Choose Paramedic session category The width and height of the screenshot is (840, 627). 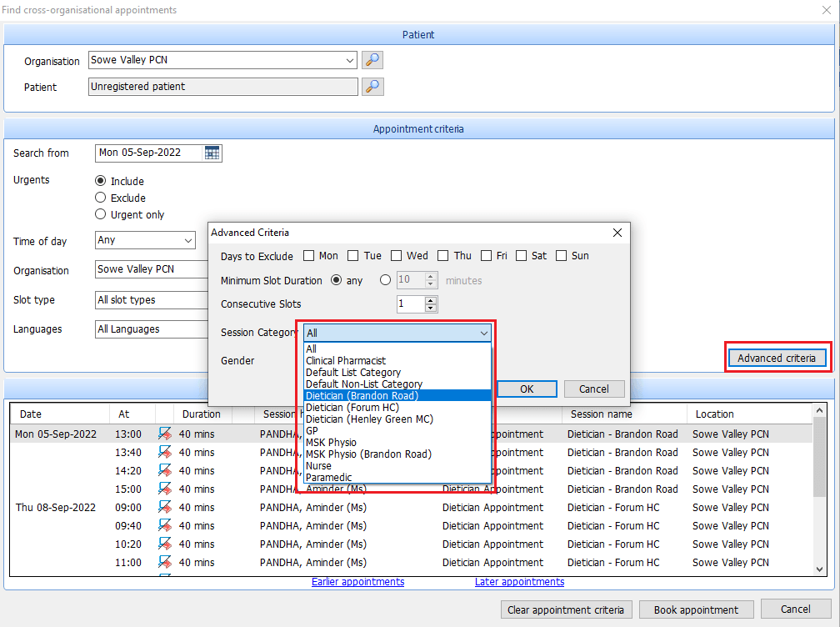coord(397,478)
